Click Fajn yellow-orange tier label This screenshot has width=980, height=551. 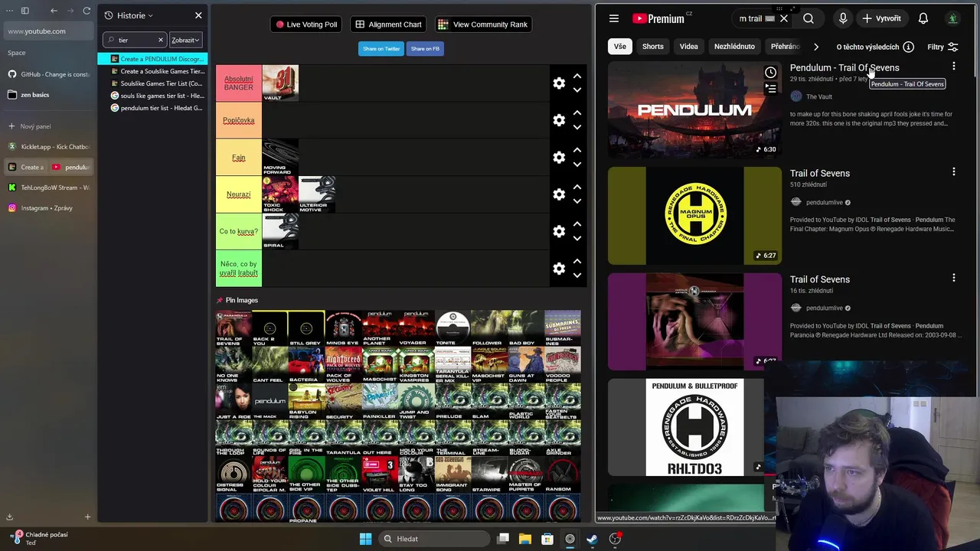[238, 158]
